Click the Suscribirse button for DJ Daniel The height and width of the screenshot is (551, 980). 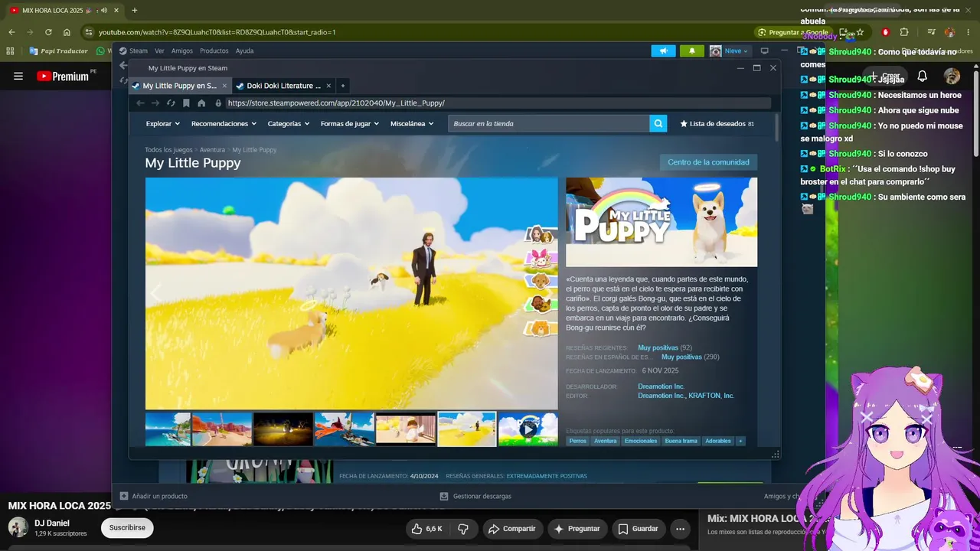[x=127, y=527]
